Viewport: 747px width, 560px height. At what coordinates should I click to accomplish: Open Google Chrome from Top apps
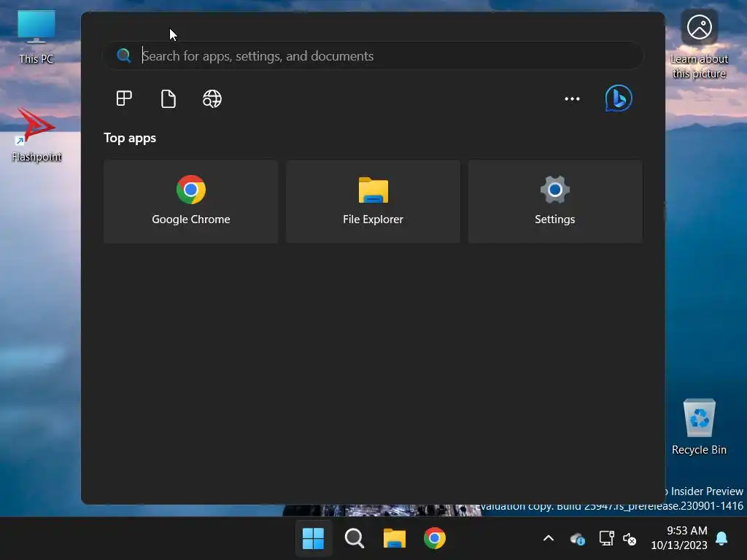tap(190, 201)
